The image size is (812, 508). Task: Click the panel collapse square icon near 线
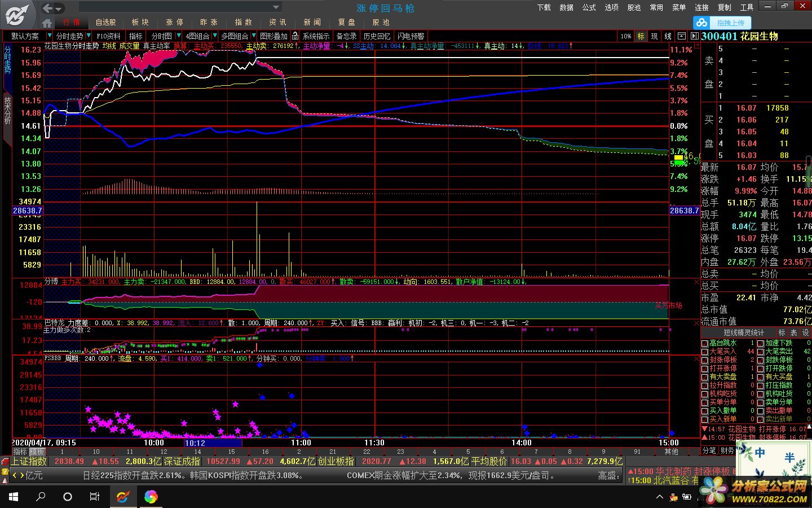[x=681, y=36]
